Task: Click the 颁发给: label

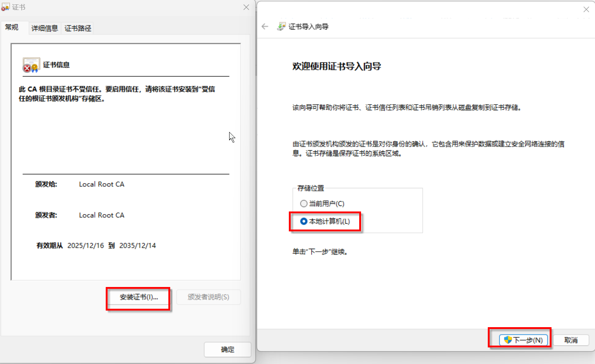Action: [x=46, y=184]
